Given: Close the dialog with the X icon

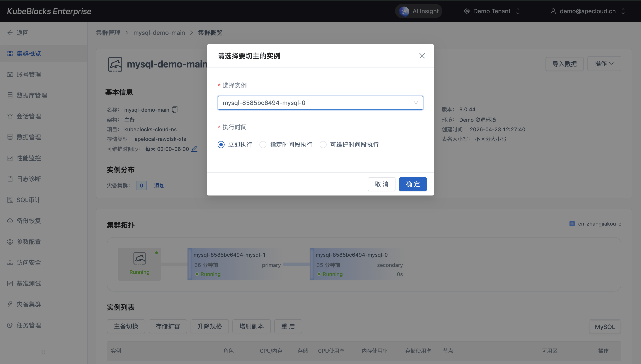Looking at the screenshot, I should pos(422,56).
